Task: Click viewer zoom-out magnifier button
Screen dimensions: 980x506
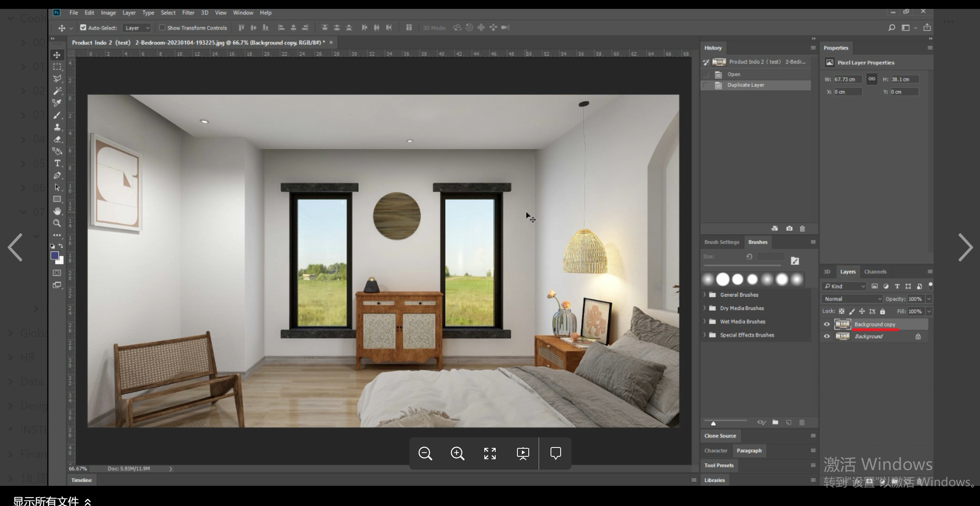Action: 425,453
